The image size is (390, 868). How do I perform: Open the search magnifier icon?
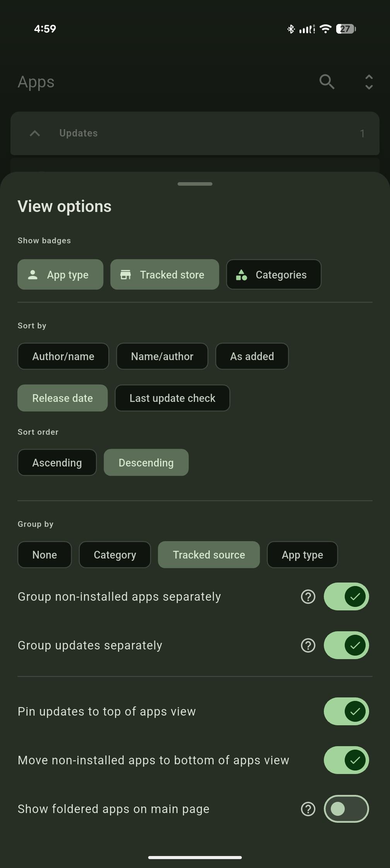pyautogui.click(x=327, y=82)
